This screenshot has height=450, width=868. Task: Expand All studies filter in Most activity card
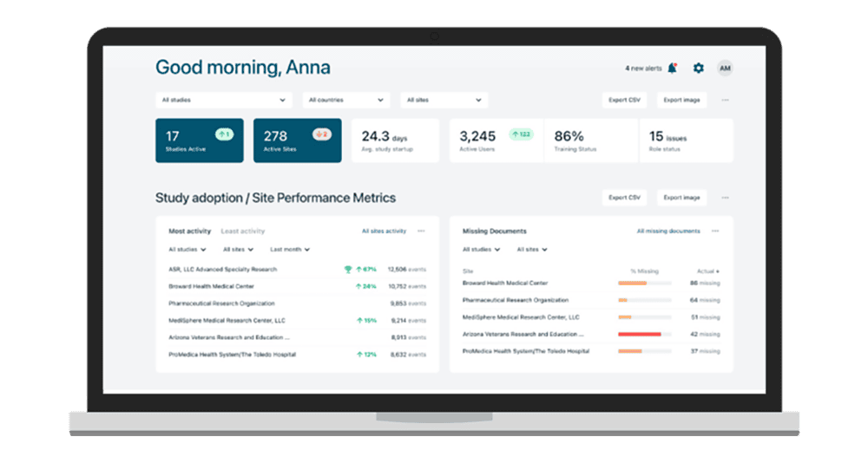(187, 250)
